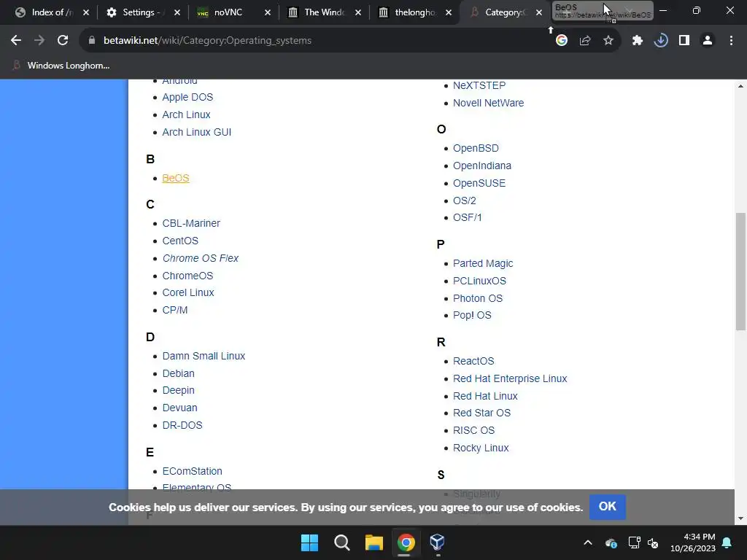Open File Explorer from taskbar
This screenshot has width=747, height=560.
(x=374, y=542)
